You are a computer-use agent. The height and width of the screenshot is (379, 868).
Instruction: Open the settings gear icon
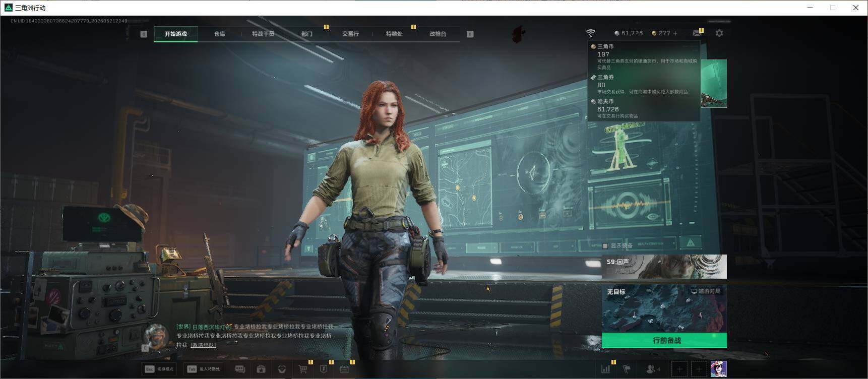[x=719, y=33]
